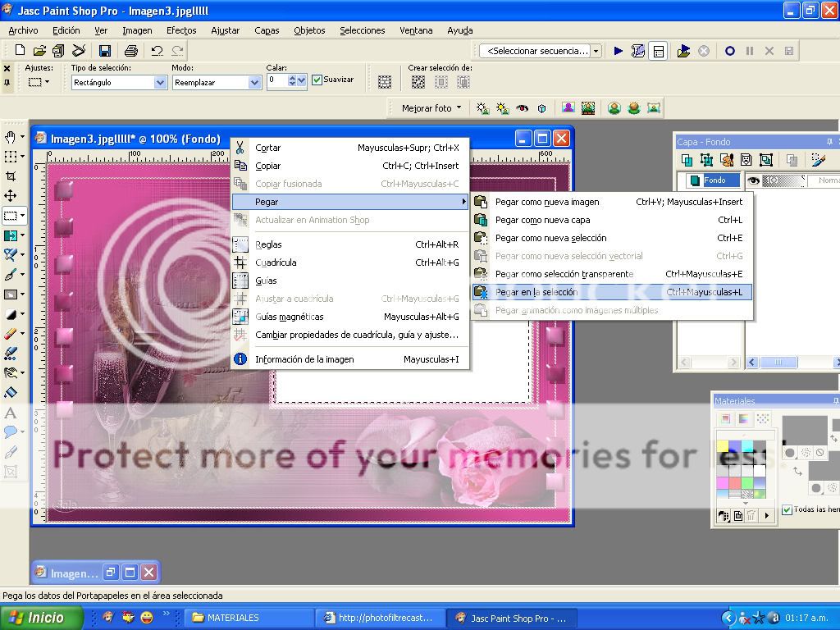Select Copiar from the Edición menu
The height and width of the screenshot is (630, 840).
tap(349, 166)
